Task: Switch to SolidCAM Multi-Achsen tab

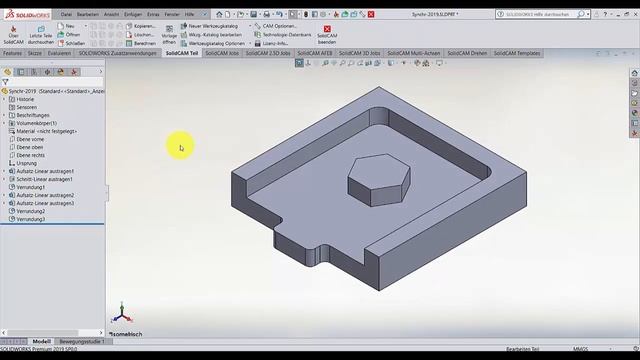Action: coord(413,53)
